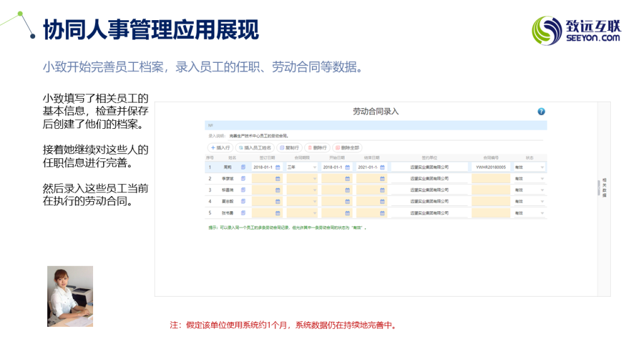Screen dimensions: 644x362
Task: Click the empty contract number field in row 4
Action: pos(491,201)
